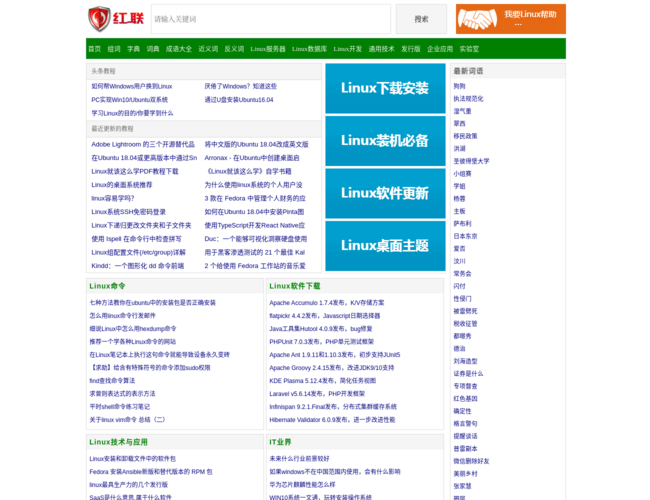Image resolution: width=650 pixels, height=500 pixels.
Task: Open link 平时shell命令练习笔记
Action: coord(120,407)
